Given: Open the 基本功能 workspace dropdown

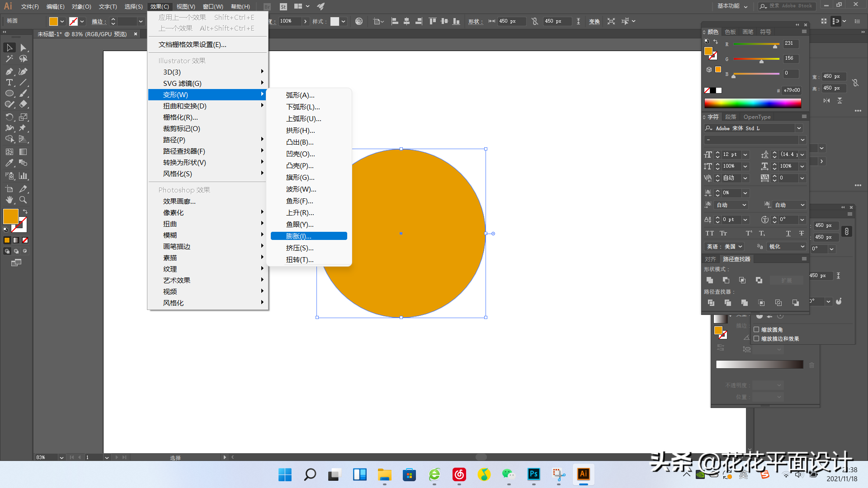Looking at the screenshot, I should click(733, 6).
